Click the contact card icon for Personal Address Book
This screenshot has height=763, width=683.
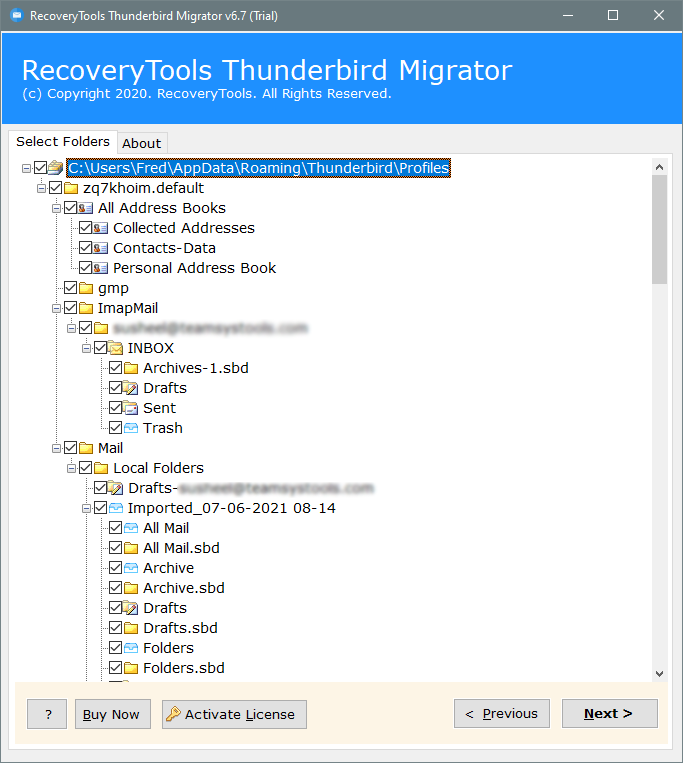point(101,268)
